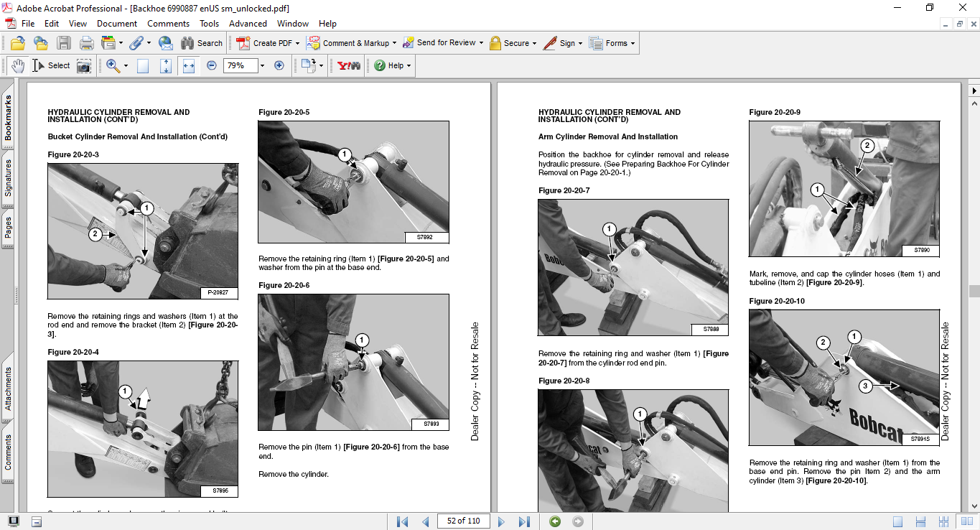Click the Yahoo search toolbar icon

(x=349, y=65)
